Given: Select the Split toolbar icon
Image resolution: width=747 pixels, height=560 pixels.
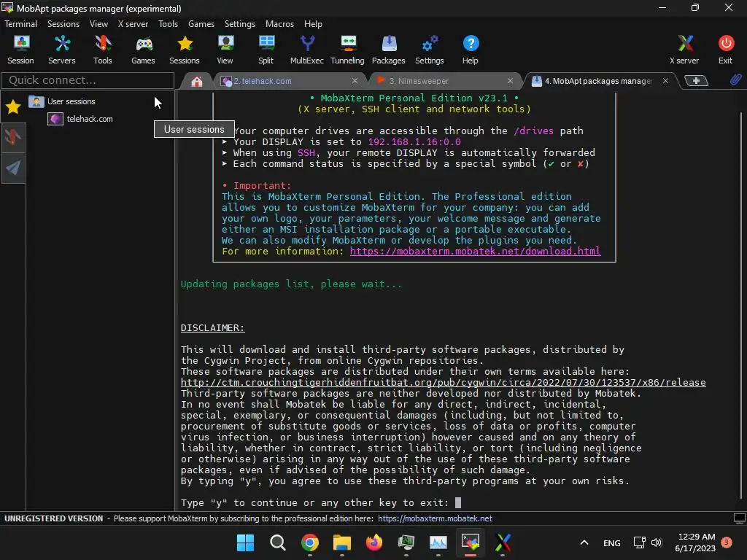Looking at the screenshot, I should click(266, 50).
